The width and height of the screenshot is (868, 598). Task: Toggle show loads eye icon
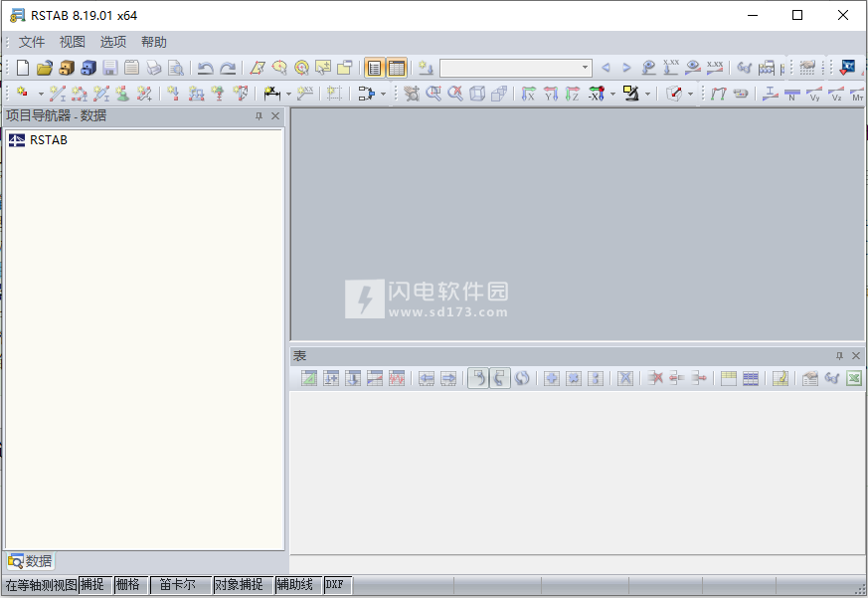coord(649,68)
